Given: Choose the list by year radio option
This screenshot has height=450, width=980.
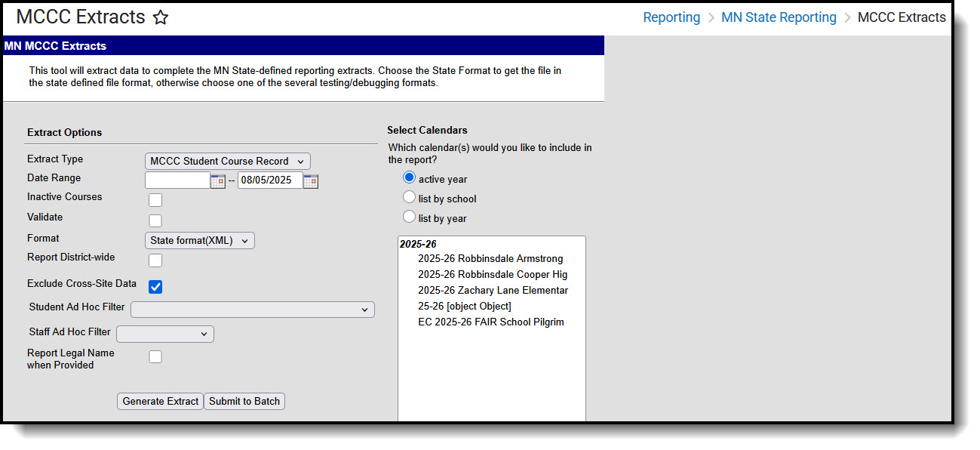Looking at the screenshot, I should (410, 217).
